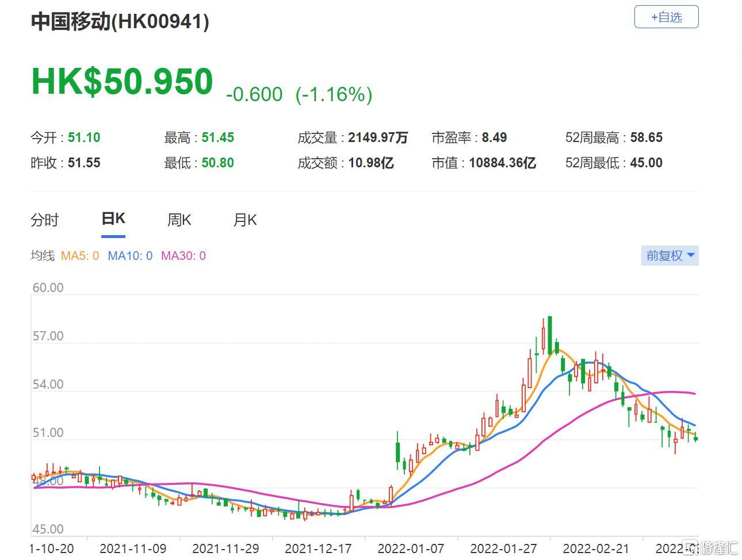The width and height of the screenshot is (742, 560).
Task: Click the 市盈率 P/E value 8.49
Action: point(495,137)
